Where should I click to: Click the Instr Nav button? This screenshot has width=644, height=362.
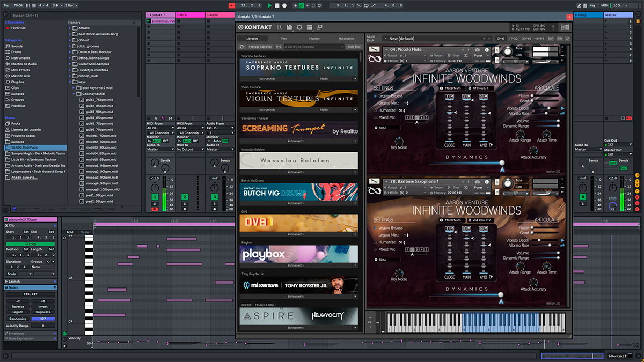click(354, 47)
